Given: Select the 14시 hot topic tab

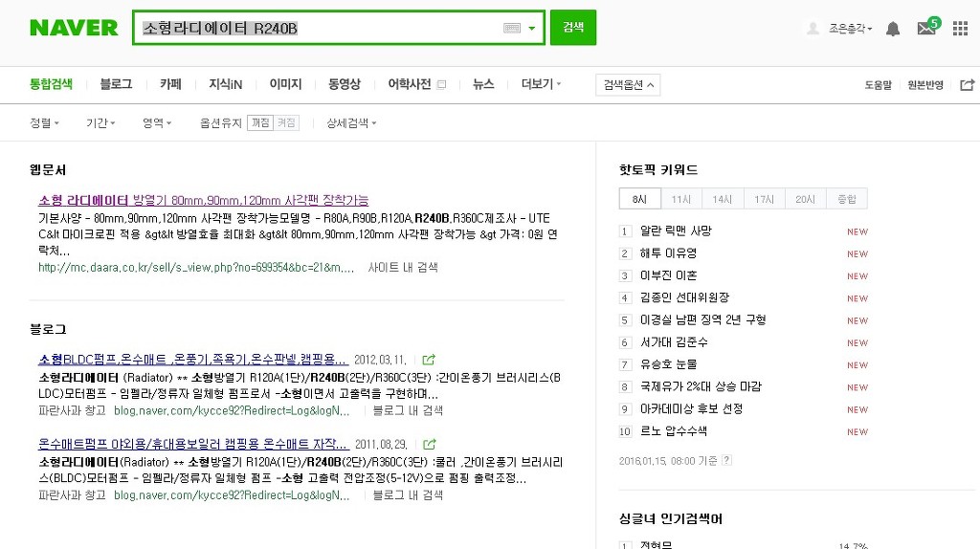Looking at the screenshot, I should point(723,199).
